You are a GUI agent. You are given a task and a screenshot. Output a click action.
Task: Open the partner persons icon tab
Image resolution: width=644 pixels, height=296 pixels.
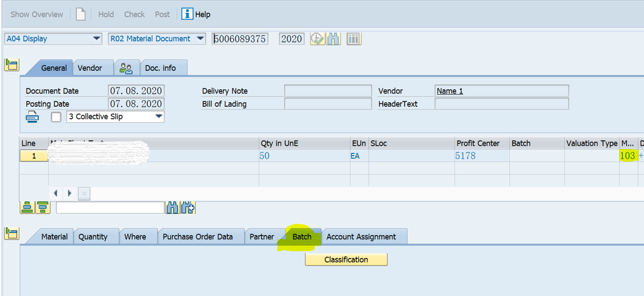pyautogui.click(x=126, y=68)
